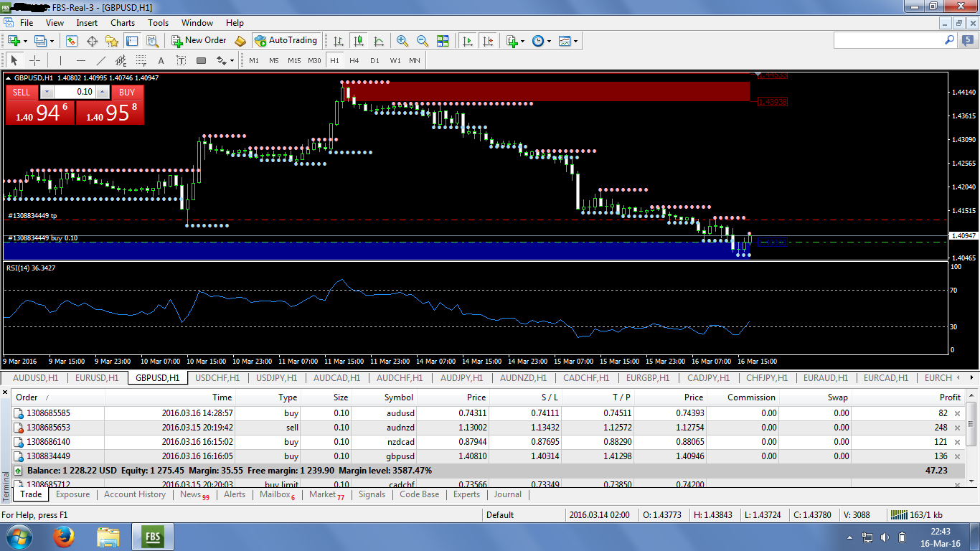Set timeframe to D1
The height and width of the screenshot is (551, 980).
(x=374, y=60)
